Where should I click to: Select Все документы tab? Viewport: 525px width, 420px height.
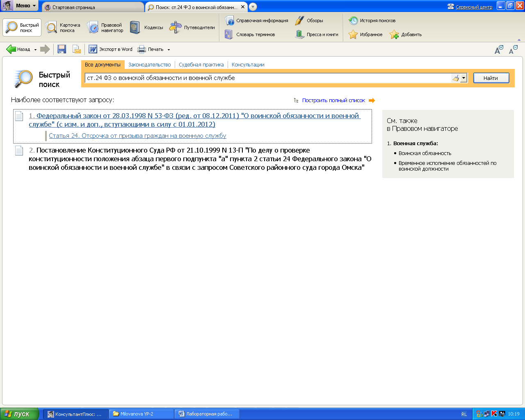[x=103, y=65]
